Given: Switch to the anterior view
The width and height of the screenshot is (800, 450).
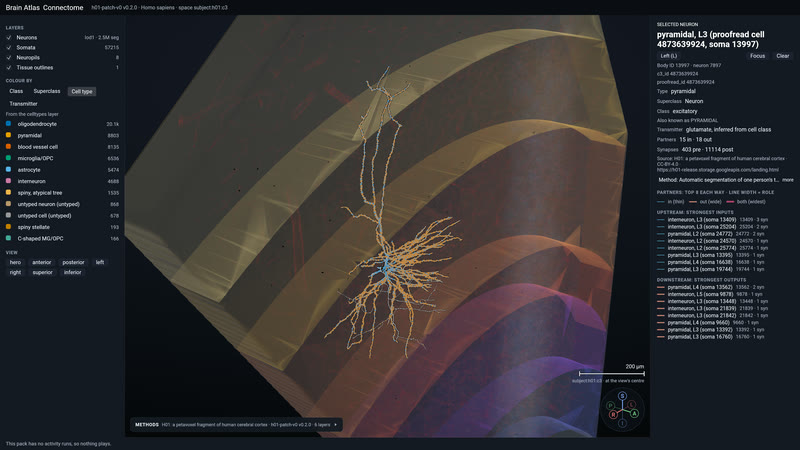Looking at the screenshot, I should point(42,262).
